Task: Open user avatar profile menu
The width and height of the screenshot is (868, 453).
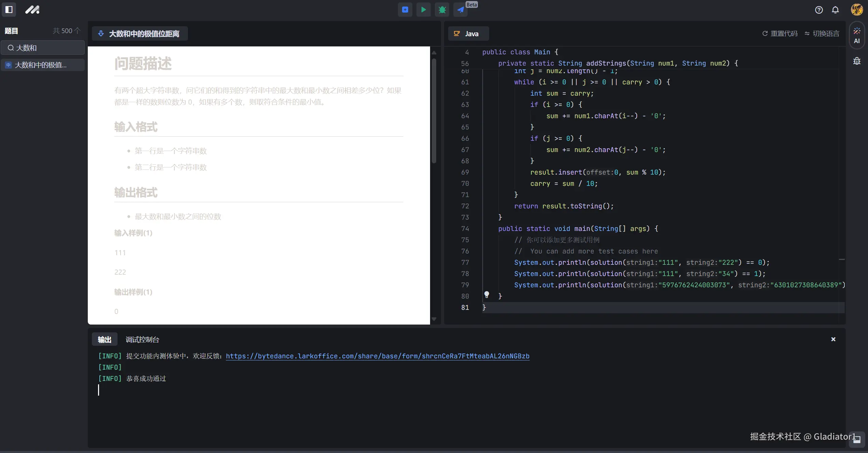Action: (857, 10)
